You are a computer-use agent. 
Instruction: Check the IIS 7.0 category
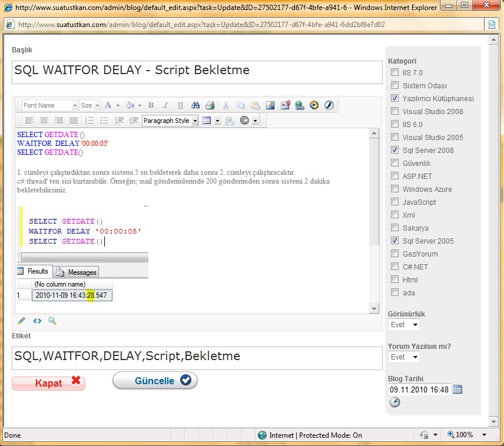pyautogui.click(x=394, y=72)
